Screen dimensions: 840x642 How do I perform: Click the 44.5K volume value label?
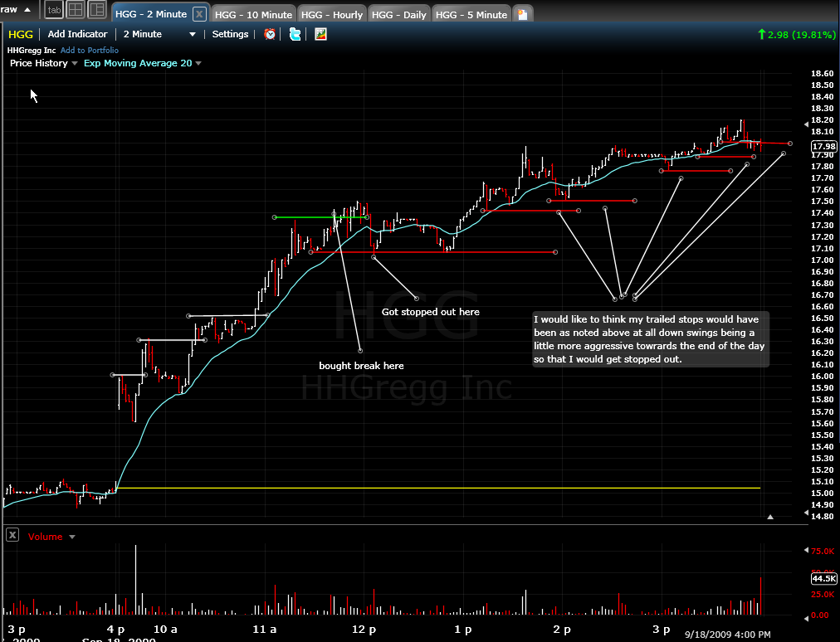coord(824,578)
